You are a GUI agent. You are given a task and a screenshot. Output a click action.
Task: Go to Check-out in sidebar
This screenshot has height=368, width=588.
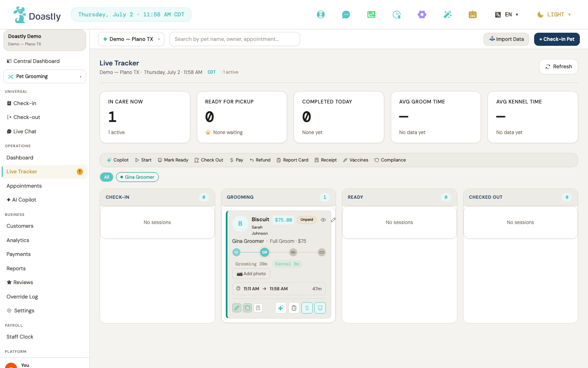point(45,117)
